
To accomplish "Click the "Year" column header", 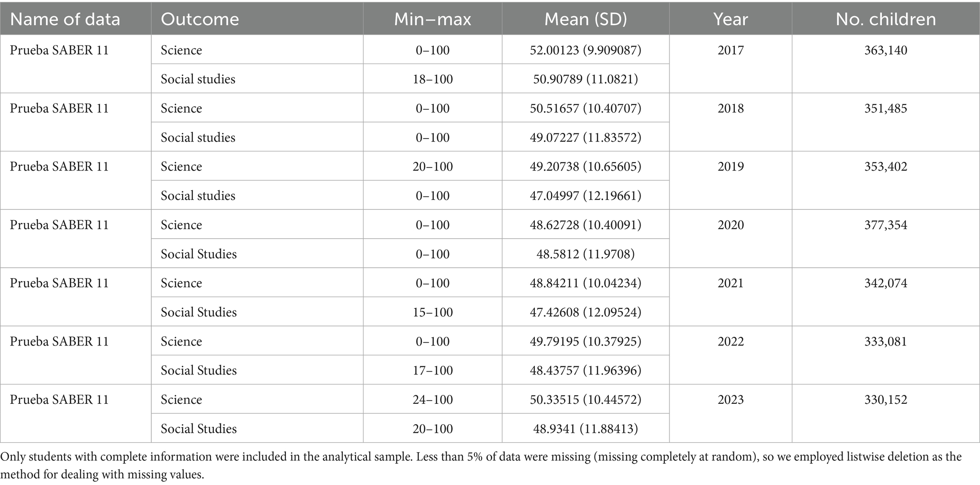I will 730,19.
